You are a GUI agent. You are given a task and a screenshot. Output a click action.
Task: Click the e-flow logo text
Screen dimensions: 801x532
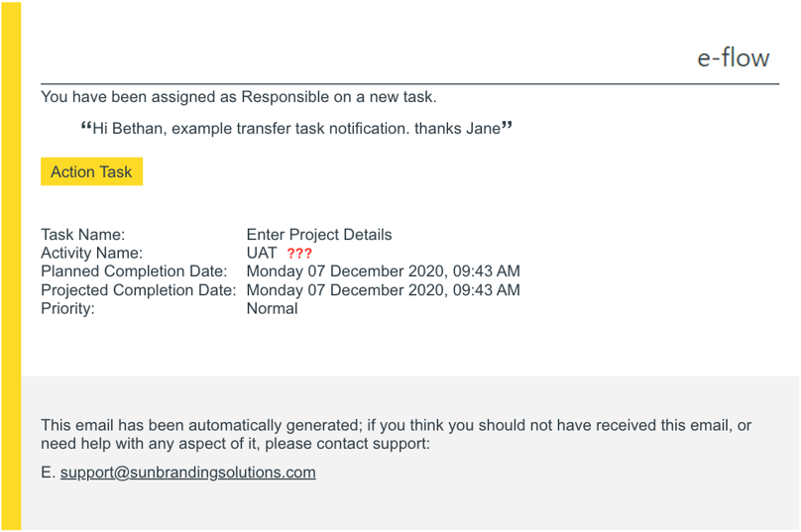tap(733, 57)
